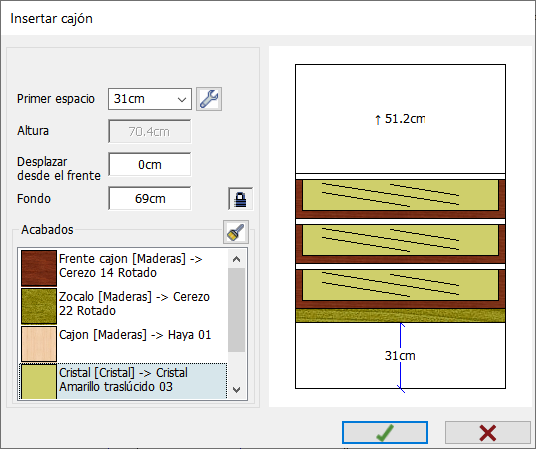Screen dimensions: 536x449
Task: Click the 51.2cm upper space in preview
Action: pos(400,119)
